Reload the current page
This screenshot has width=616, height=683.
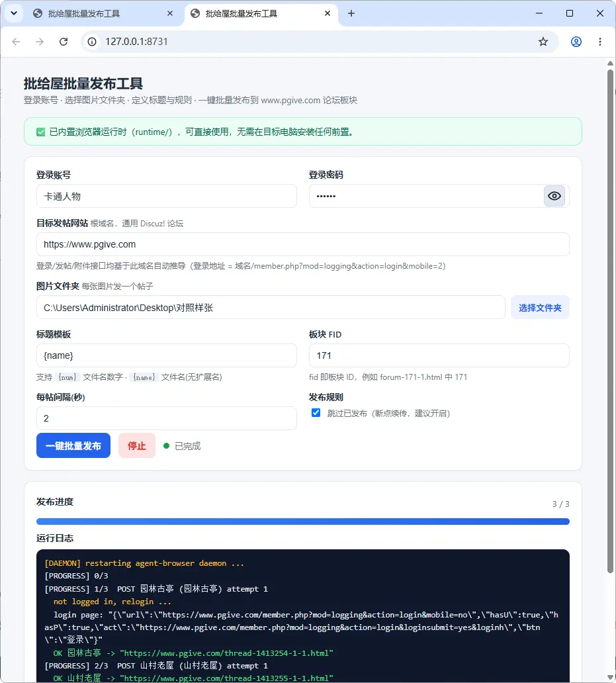click(64, 42)
